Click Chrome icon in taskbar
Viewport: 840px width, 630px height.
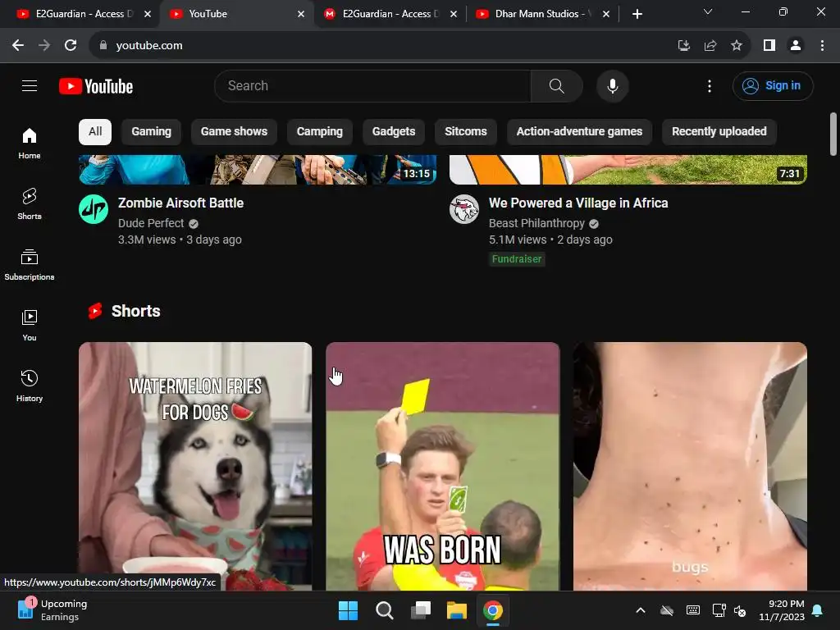coord(493,610)
